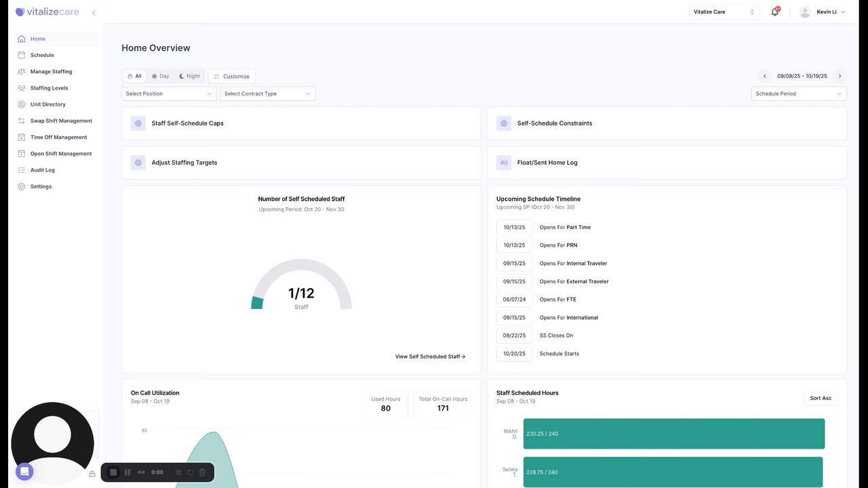This screenshot has height=488, width=868.
Task: Click the Swap Shift Management arrows icon
Action: pyautogui.click(x=22, y=121)
